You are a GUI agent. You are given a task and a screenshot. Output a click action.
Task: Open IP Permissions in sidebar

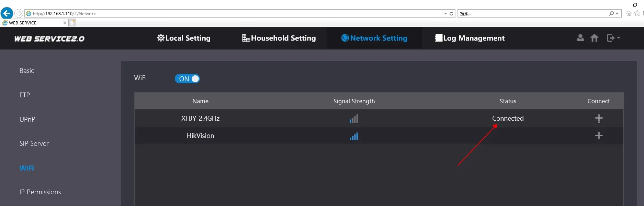tap(40, 192)
